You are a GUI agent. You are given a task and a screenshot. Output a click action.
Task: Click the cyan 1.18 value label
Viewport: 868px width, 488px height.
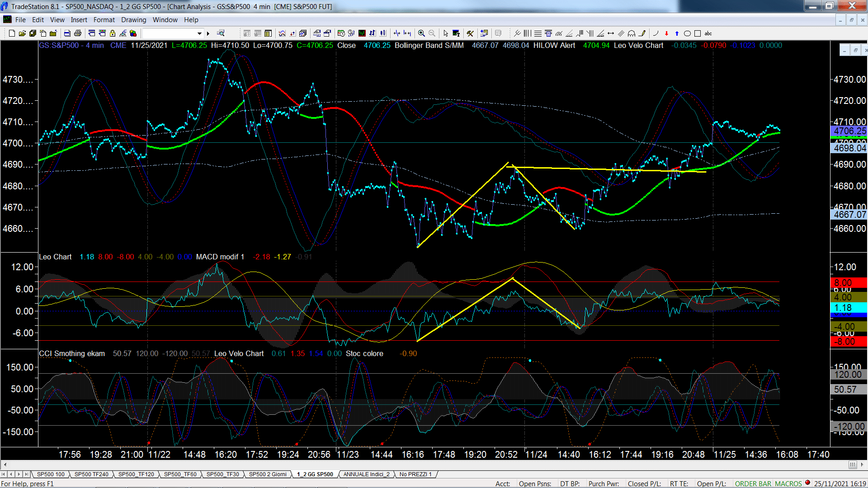tap(849, 308)
